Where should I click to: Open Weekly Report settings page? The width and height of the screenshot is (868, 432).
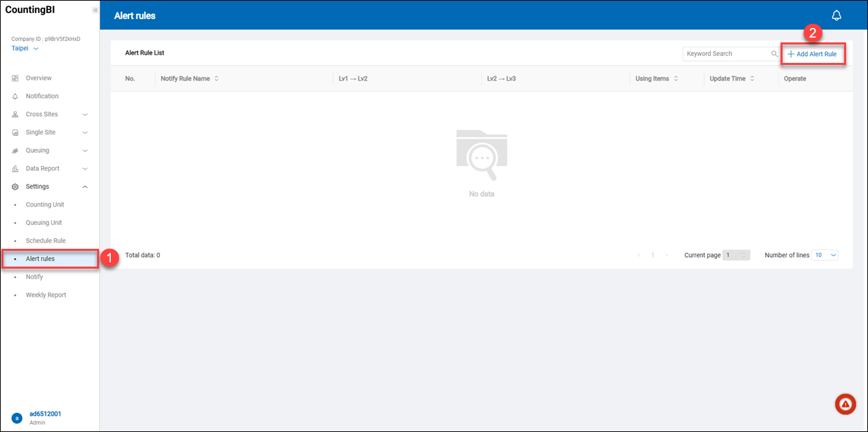[x=46, y=295]
